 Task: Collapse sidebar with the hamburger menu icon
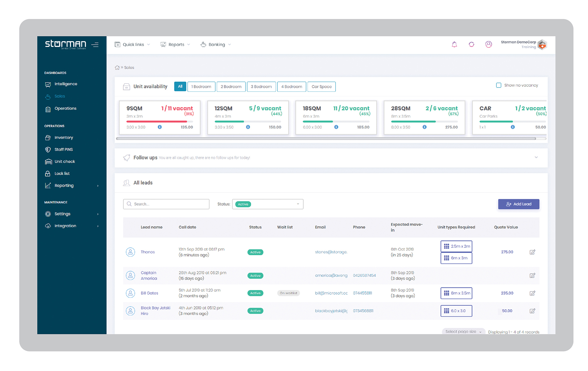[x=95, y=45]
